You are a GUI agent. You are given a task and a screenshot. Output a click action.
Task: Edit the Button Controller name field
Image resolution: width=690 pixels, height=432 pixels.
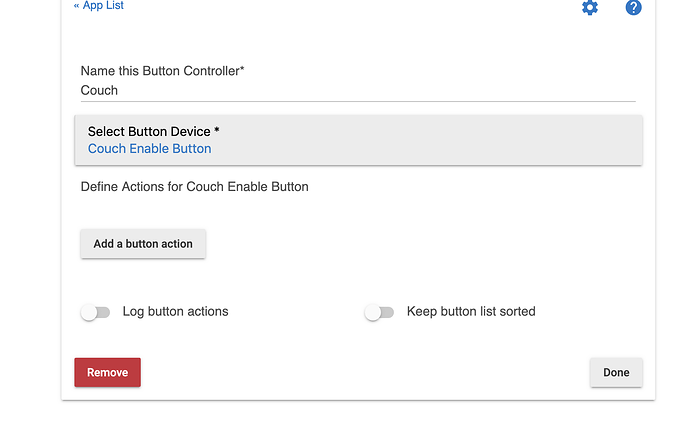click(358, 90)
